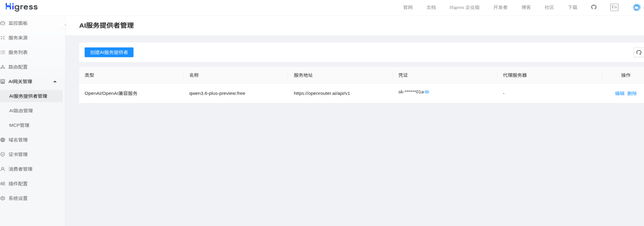Select MCP管理 submenu item
The image size is (644, 226).
click(19, 125)
